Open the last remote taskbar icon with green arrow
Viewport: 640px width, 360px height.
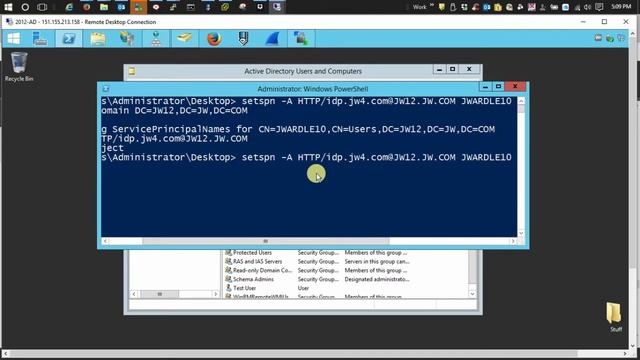(x=301, y=39)
